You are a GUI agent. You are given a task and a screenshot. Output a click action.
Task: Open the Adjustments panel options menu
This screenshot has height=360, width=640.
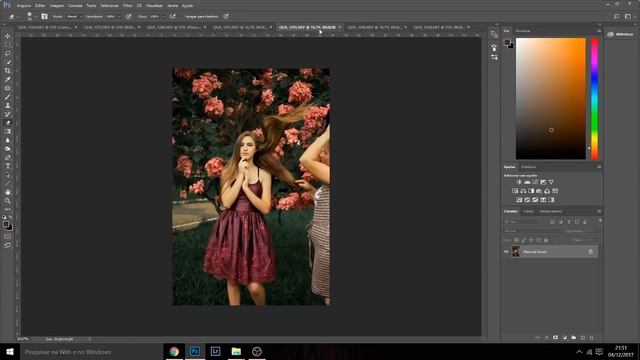(x=599, y=167)
